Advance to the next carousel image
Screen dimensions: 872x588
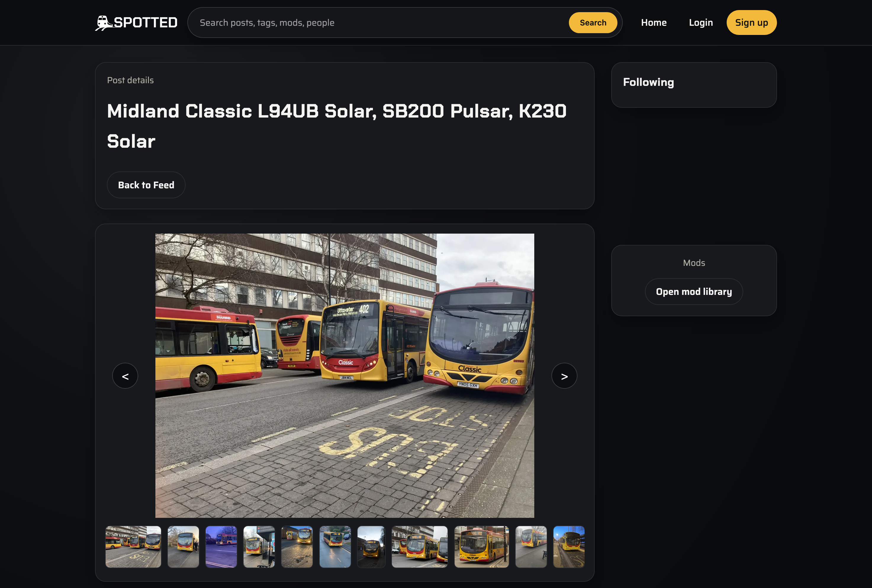click(564, 376)
